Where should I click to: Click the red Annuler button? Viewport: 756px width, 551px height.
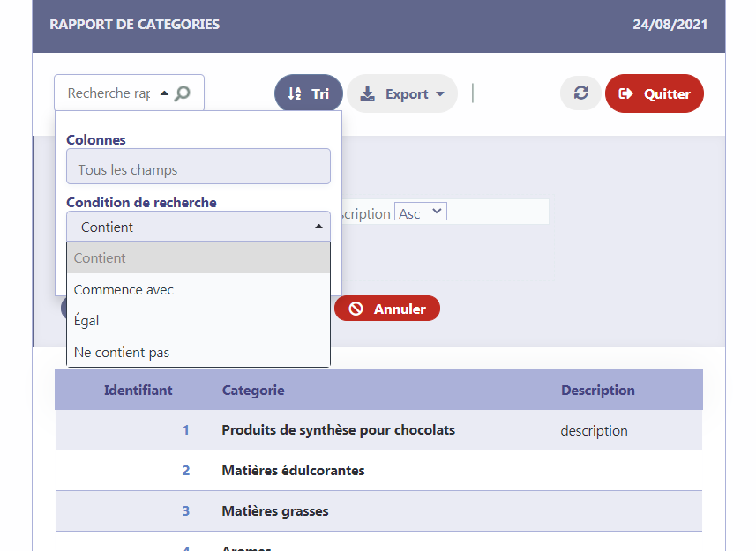(387, 309)
